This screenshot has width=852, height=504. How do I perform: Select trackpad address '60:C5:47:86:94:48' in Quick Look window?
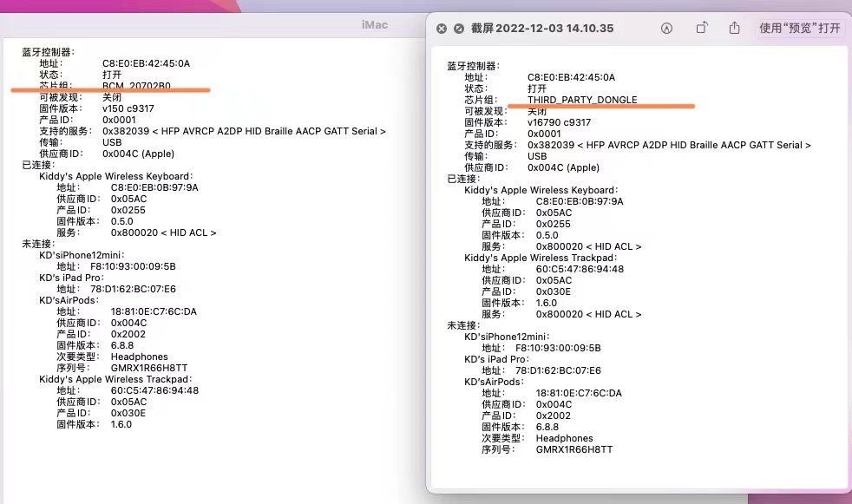(x=580, y=270)
